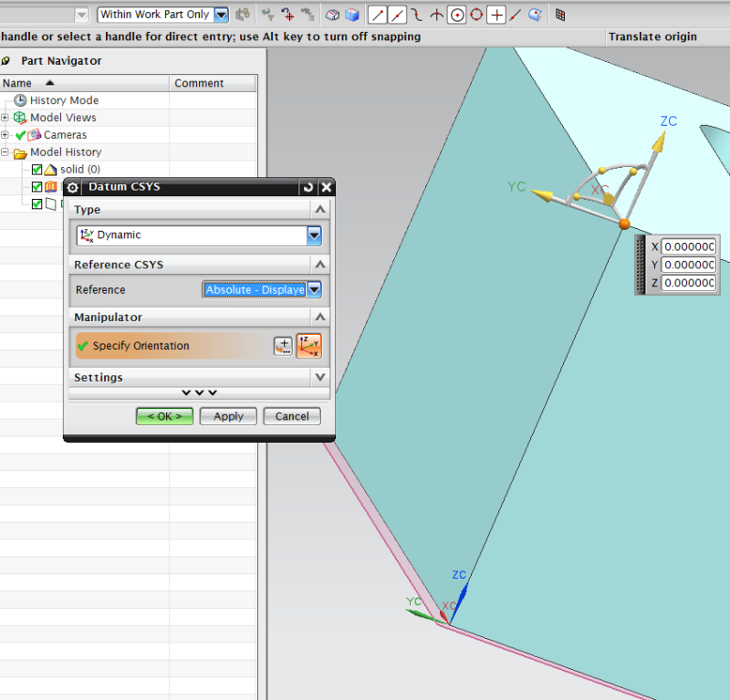Image resolution: width=730 pixels, height=700 pixels.
Task: Click the orange feature icon below solid (0)
Action: [51, 187]
